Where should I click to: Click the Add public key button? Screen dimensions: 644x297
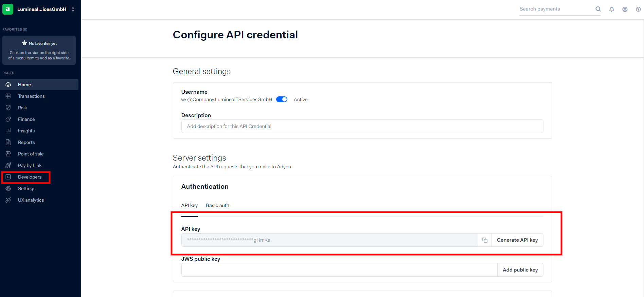(x=520, y=270)
